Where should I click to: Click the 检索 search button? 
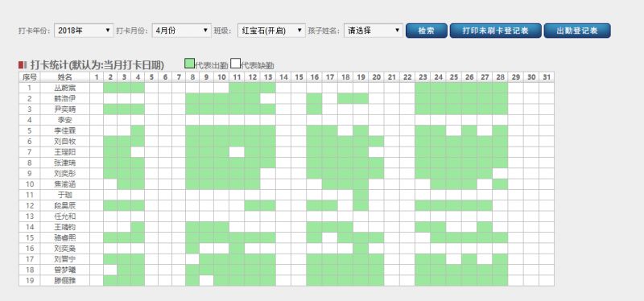[427, 31]
